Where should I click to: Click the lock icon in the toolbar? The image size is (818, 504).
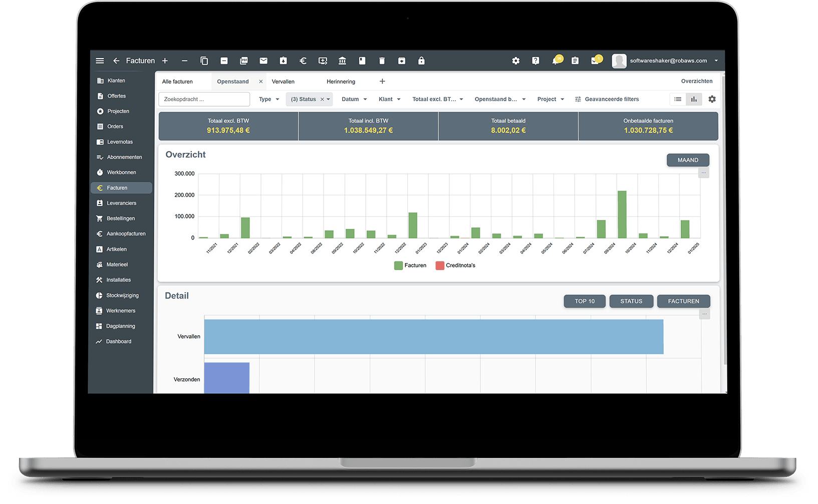tap(421, 61)
